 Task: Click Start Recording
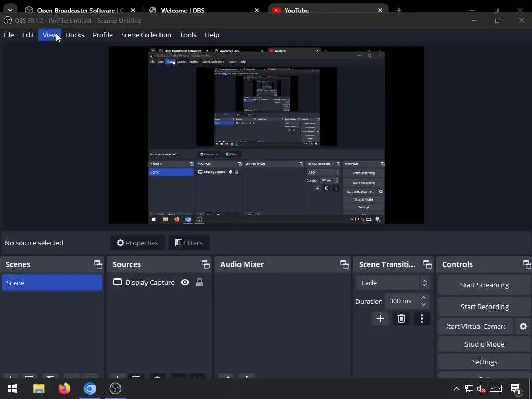[484, 307]
